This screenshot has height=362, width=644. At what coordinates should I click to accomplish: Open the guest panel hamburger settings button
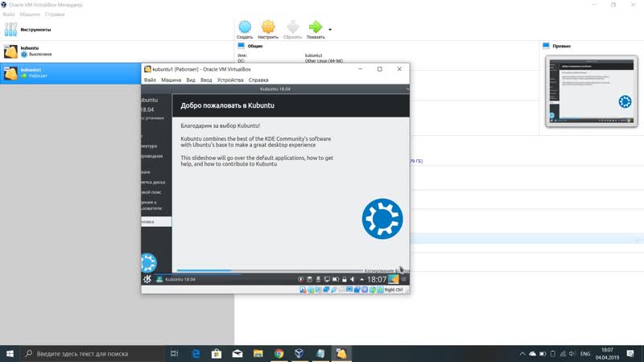(x=404, y=279)
